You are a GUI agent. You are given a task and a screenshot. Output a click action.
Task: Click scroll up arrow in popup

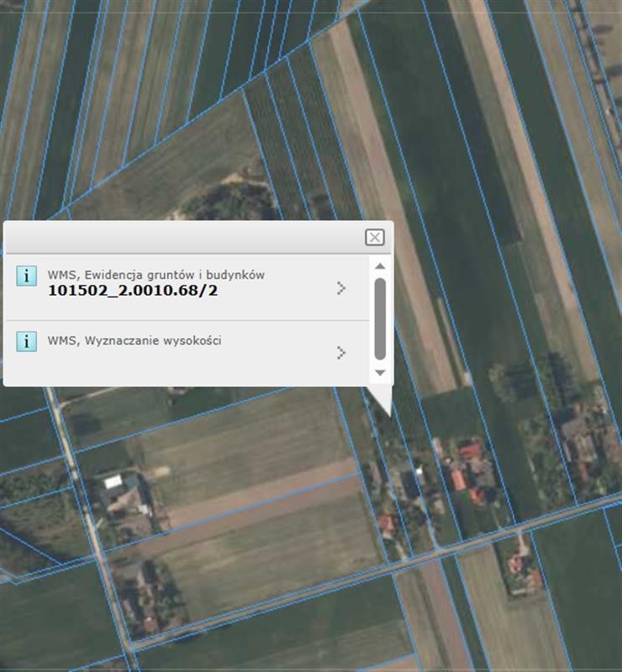pyautogui.click(x=380, y=266)
